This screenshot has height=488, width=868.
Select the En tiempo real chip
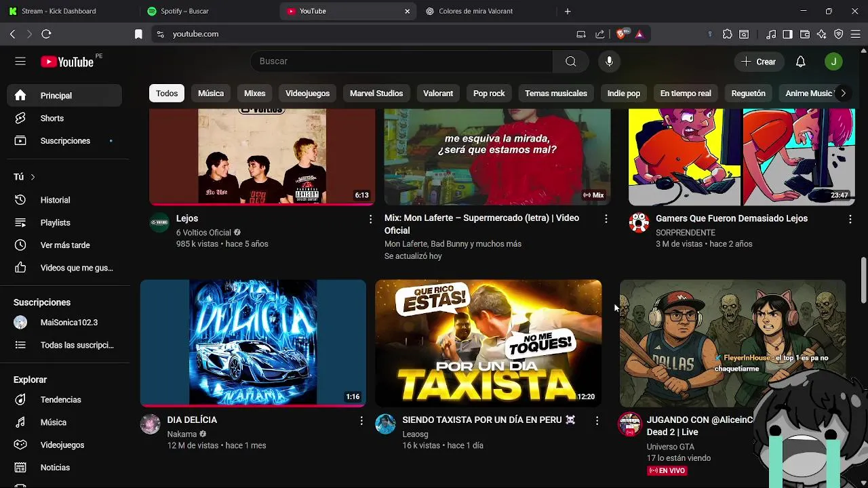(686, 94)
